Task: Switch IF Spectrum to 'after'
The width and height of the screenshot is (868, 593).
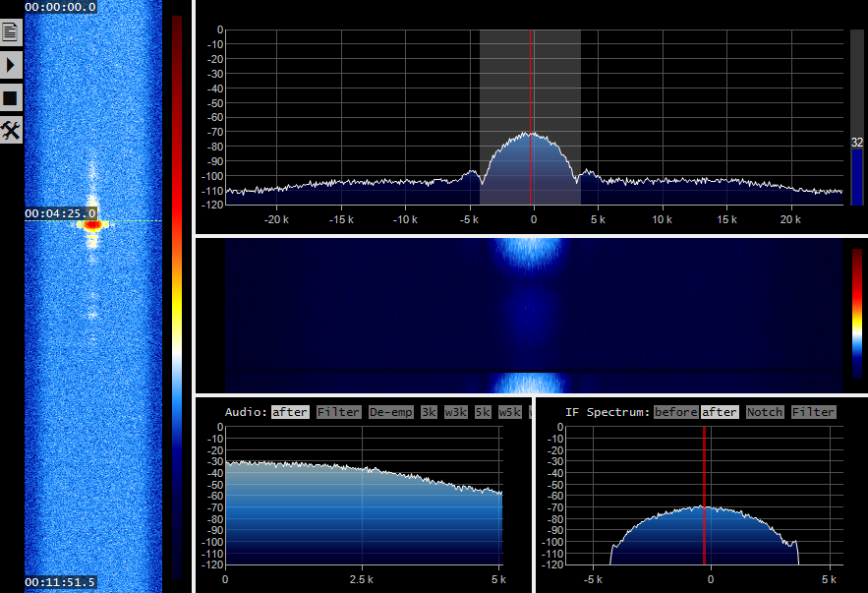Action: [720, 412]
